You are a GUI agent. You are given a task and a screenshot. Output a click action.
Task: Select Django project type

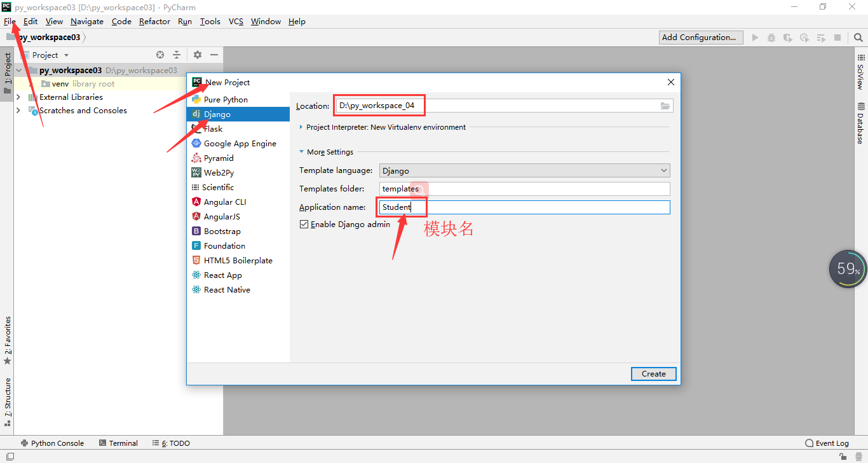coord(238,114)
